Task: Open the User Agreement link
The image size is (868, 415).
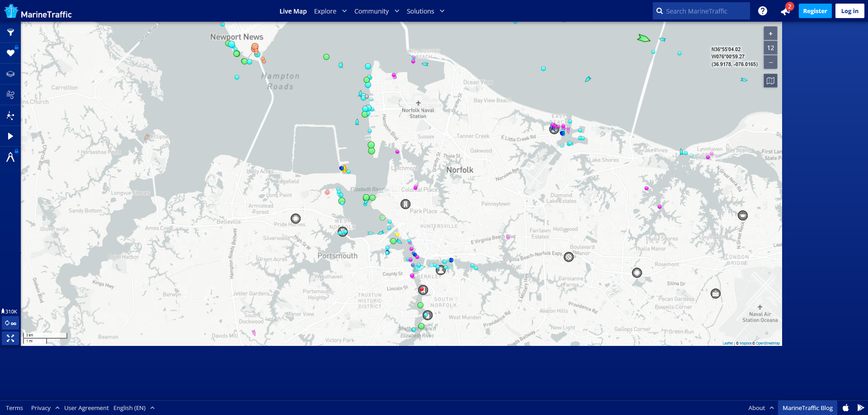Action: pyautogui.click(x=86, y=408)
